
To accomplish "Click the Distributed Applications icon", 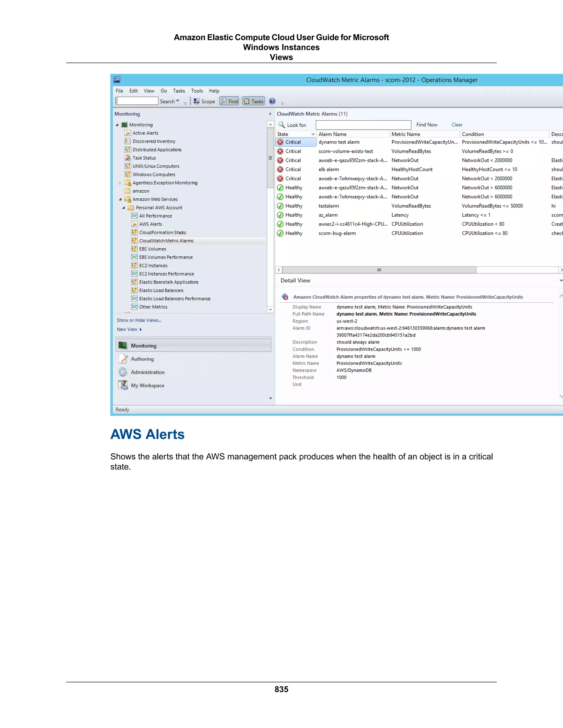I will (127, 150).
